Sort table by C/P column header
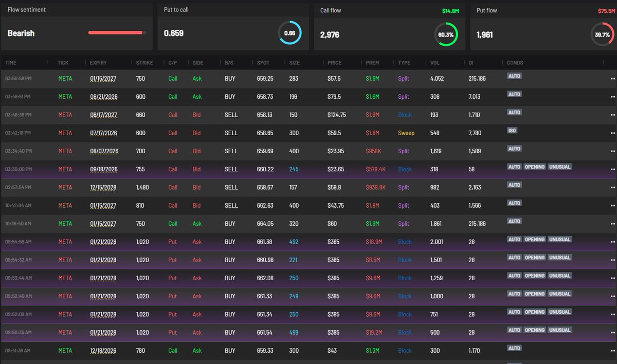Screen dimensions: 617x364 point(173,63)
